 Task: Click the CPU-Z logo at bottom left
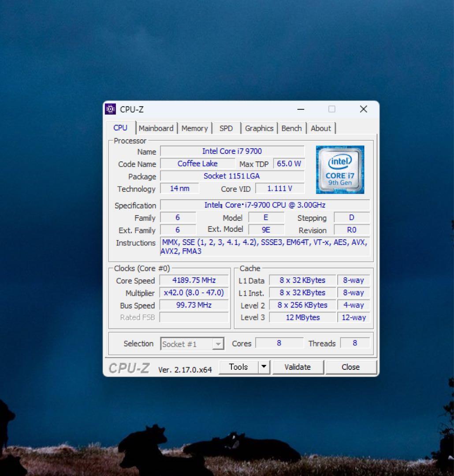128,367
